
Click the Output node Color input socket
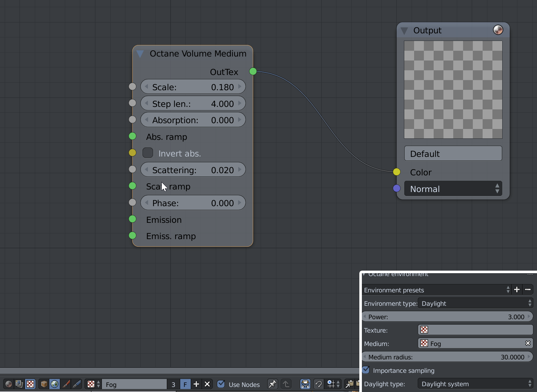tap(397, 172)
